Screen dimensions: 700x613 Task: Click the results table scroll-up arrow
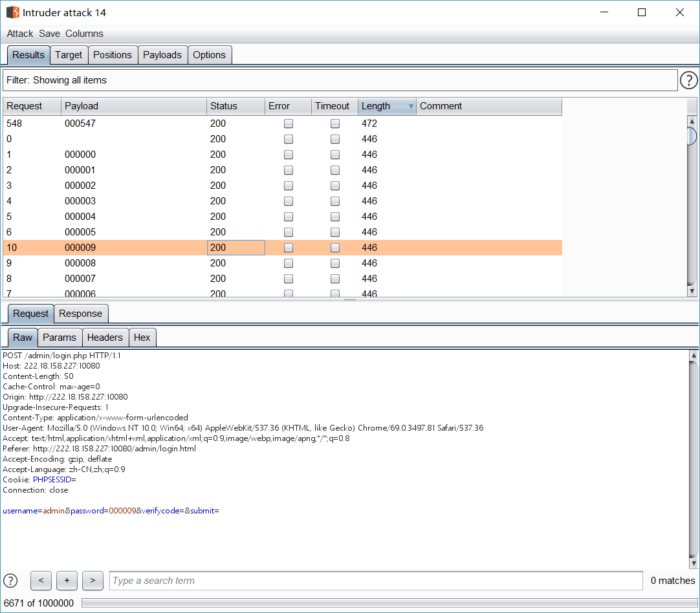[692, 121]
